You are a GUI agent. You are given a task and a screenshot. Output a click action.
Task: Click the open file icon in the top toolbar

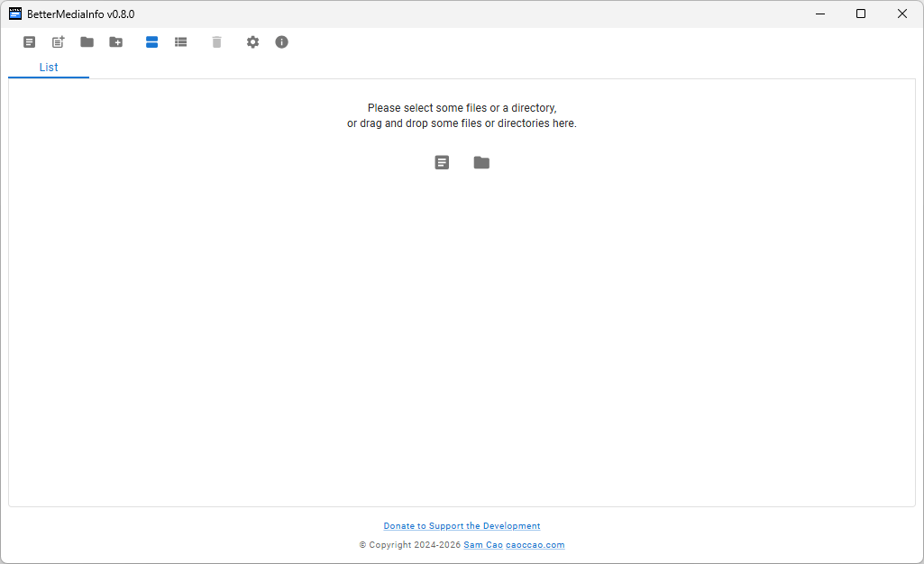(30, 42)
